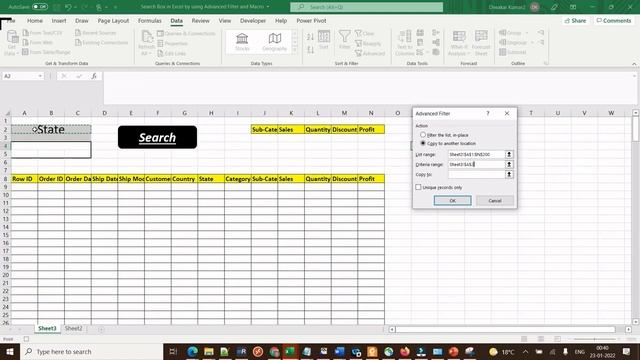Open the File tab
The height and width of the screenshot is (360, 640).
[10, 20]
